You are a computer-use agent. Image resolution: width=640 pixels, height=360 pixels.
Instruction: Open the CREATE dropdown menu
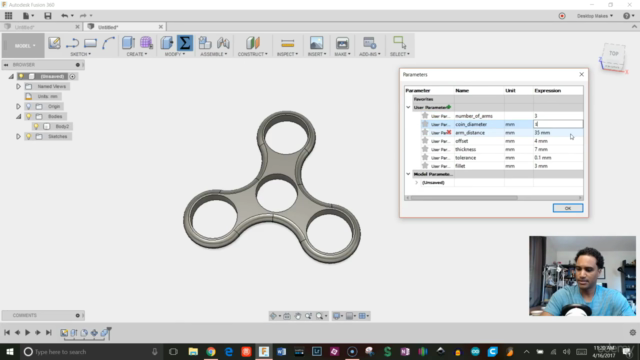point(137,54)
